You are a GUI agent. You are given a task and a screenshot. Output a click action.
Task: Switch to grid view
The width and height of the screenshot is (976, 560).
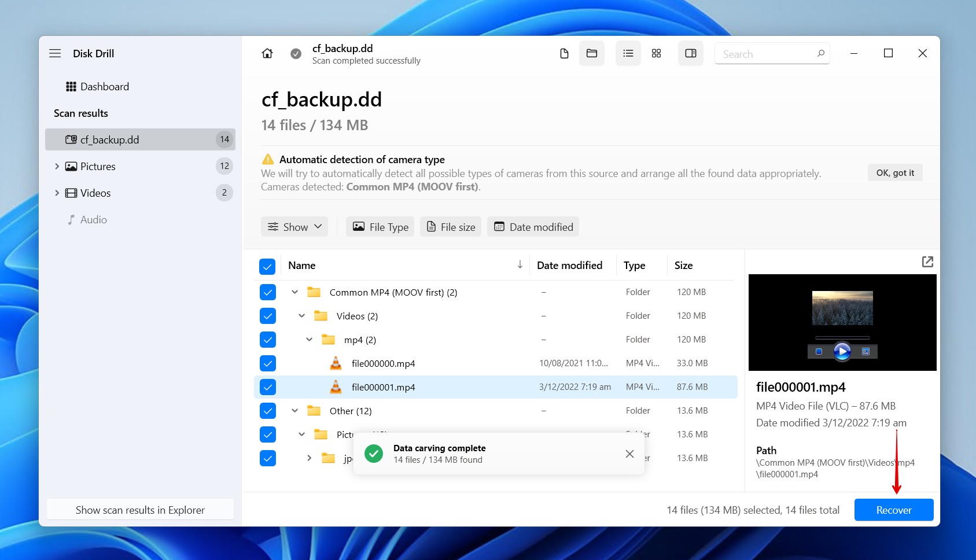pyautogui.click(x=656, y=53)
